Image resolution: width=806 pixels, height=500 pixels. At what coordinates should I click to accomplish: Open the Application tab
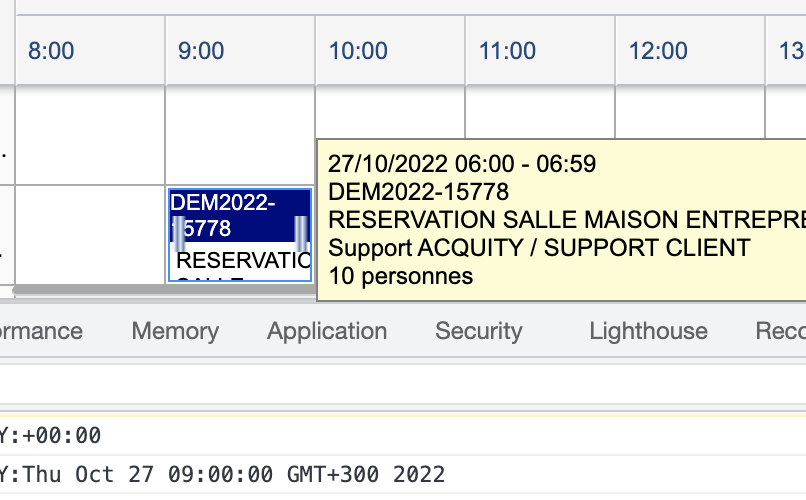(x=327, y=331)
